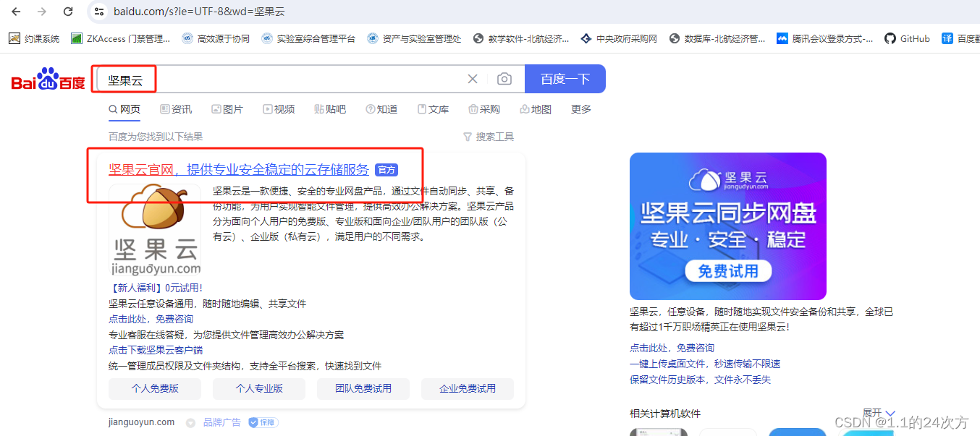Switch to 视频 tab
Viewport: 980px width, 436px height.
click(x=279, y=109)
